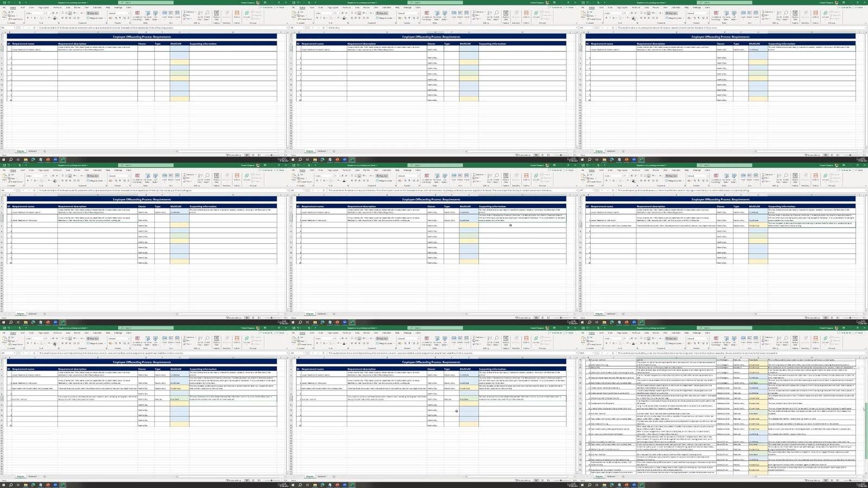Pick font color swatch in fully populated table window
The height and width of the screenshot is (488, 868).
coord(634,343)
